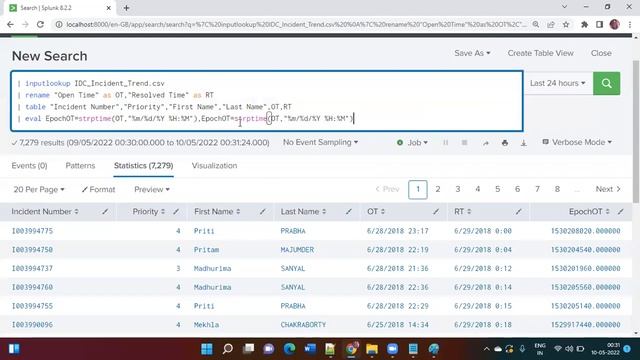Expand No Event Sampling menu
This screenshot has height=360, width=640.
[x=320, y=142]
